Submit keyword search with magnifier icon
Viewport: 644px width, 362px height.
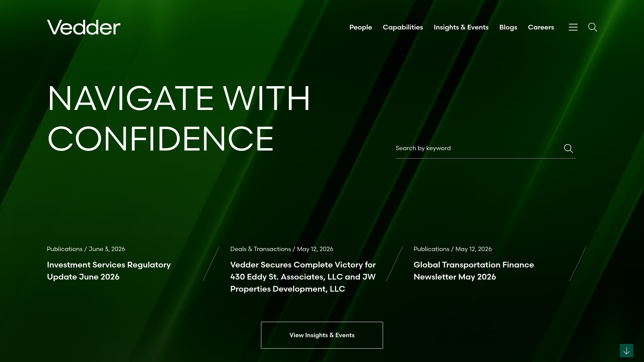568,148
